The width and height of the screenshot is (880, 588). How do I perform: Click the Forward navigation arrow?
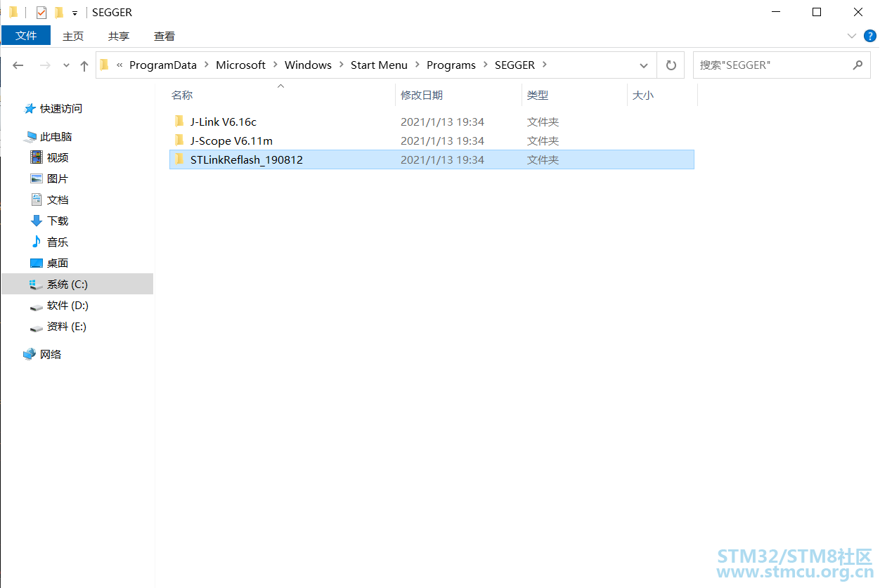point(45,65)
